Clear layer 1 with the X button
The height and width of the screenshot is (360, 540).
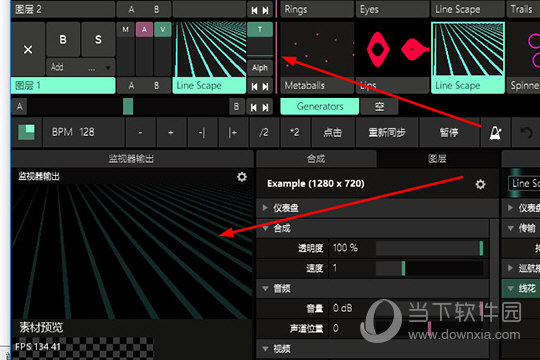pyautogui.click(x=28, y=49)
